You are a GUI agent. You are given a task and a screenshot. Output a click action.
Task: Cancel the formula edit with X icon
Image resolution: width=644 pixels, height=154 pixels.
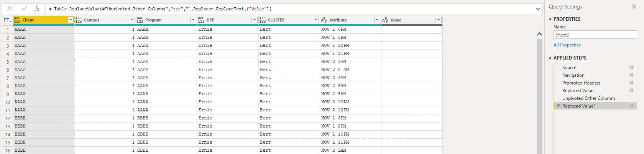(10, 8)
